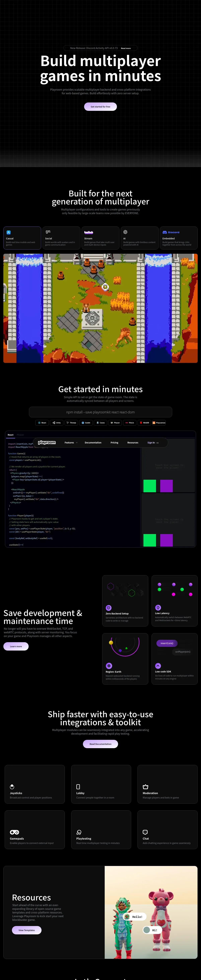Click the Moderation card crown icon

pos(145,787)
